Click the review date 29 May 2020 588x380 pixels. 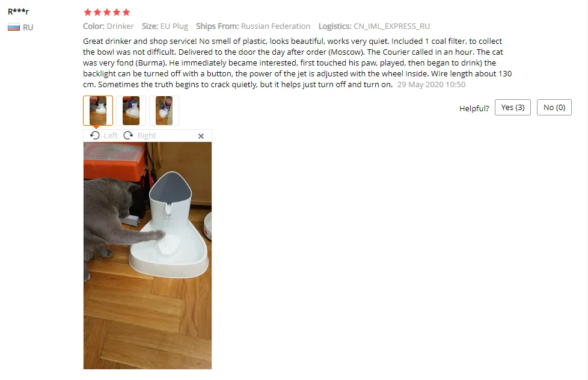tap(431, 85)
